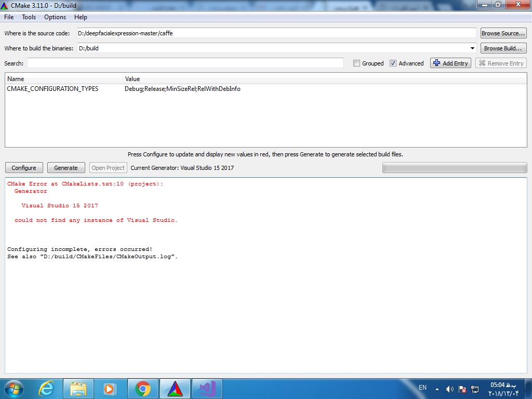Viewport: 532px width, 399px height.
Task: Click the taskbar clock and date
Action: 503,389
